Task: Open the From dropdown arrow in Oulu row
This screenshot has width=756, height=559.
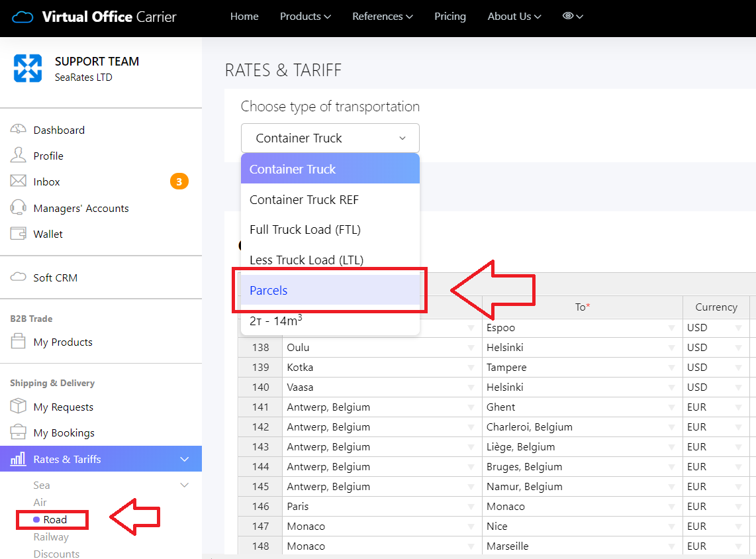Action: (471, 348)
